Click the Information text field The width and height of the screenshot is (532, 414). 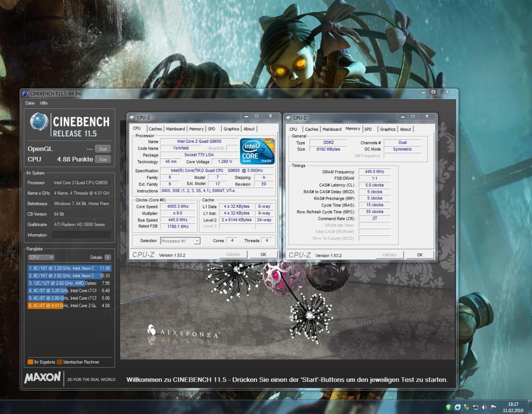pyautogui.click(x=81, y=235)
